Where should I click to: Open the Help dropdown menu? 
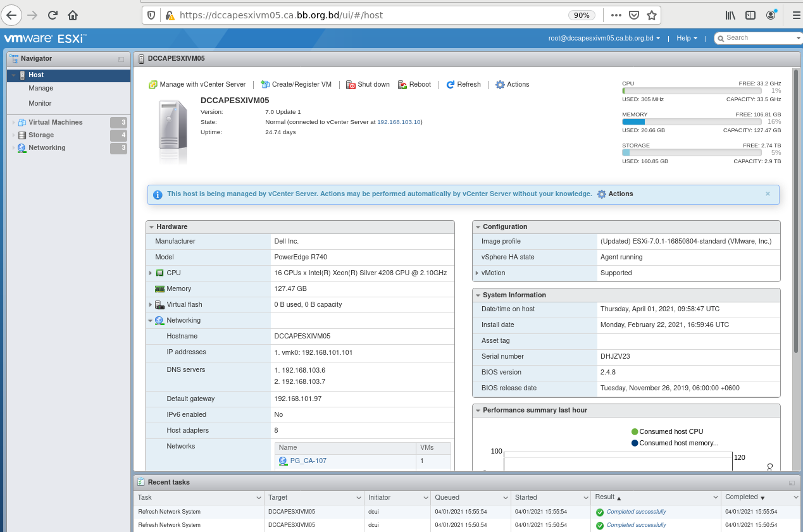[x=687, y=39]
